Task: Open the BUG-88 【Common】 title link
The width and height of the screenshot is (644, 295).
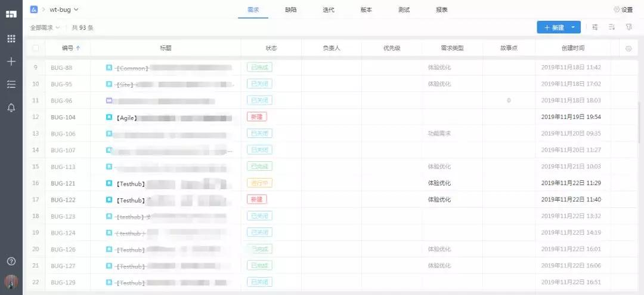Action: 174,68
